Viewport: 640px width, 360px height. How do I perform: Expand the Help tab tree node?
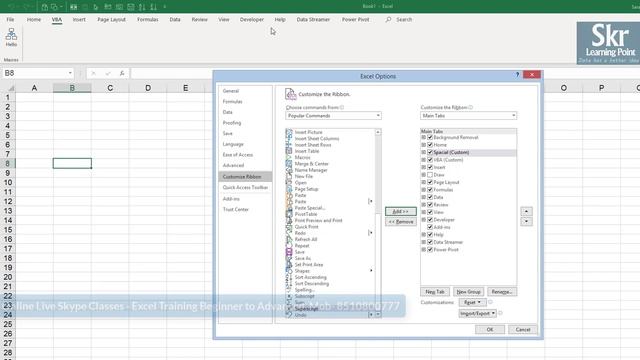coord(424,235)
